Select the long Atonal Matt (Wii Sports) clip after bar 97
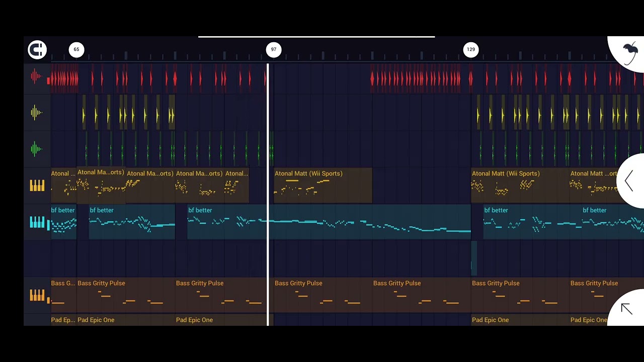644x362 pixels. click(x=323, y=186)
